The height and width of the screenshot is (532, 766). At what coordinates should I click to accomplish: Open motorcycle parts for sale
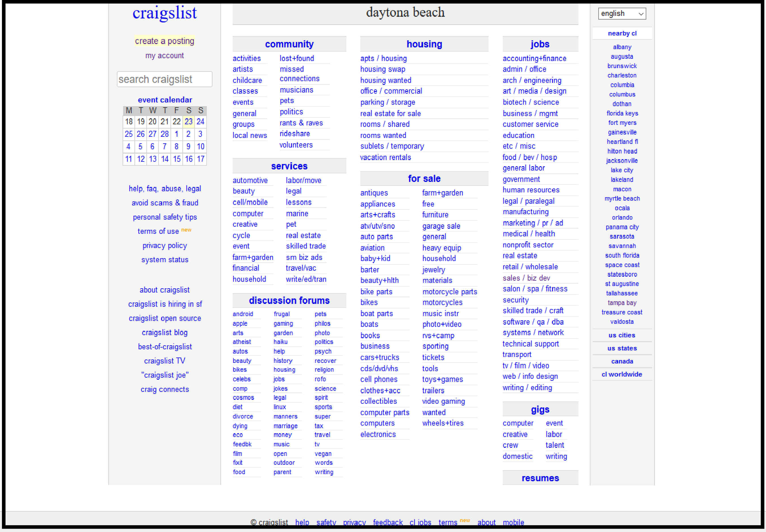(x=450, y=292)
